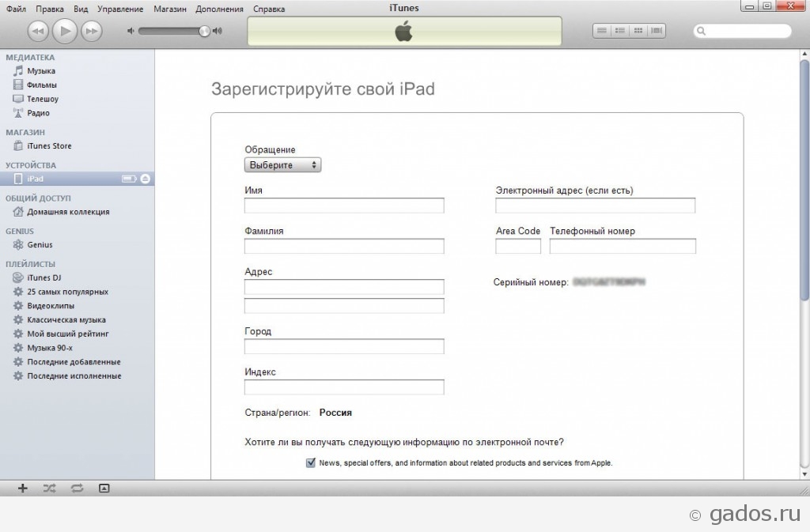Click the first Адрес line field

pos(344,286)
